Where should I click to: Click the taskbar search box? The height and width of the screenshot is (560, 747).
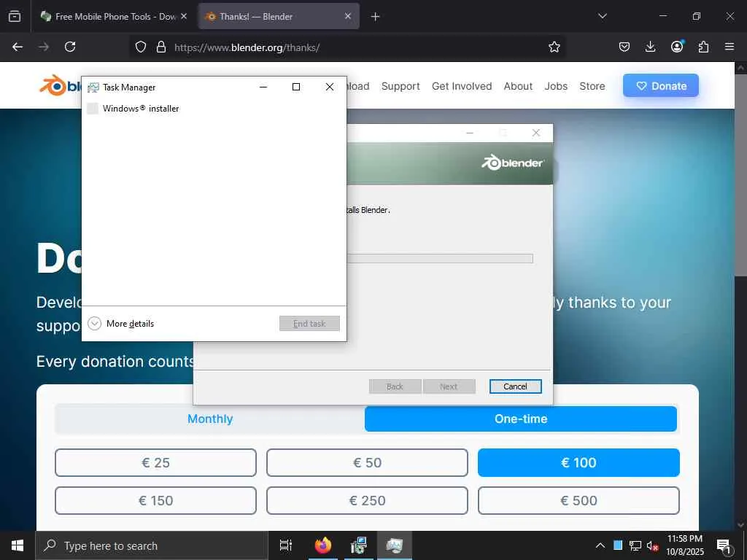click(x=152, y=545)
